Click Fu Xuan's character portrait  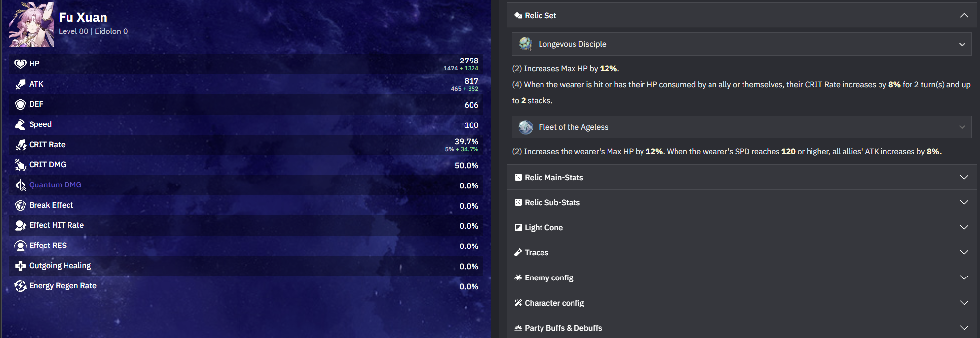[x=32, y=25]
